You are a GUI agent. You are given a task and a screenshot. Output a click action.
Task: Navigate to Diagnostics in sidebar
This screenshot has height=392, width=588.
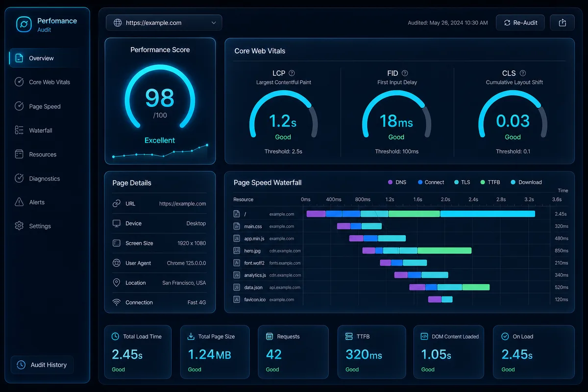(x=45, y=178)
